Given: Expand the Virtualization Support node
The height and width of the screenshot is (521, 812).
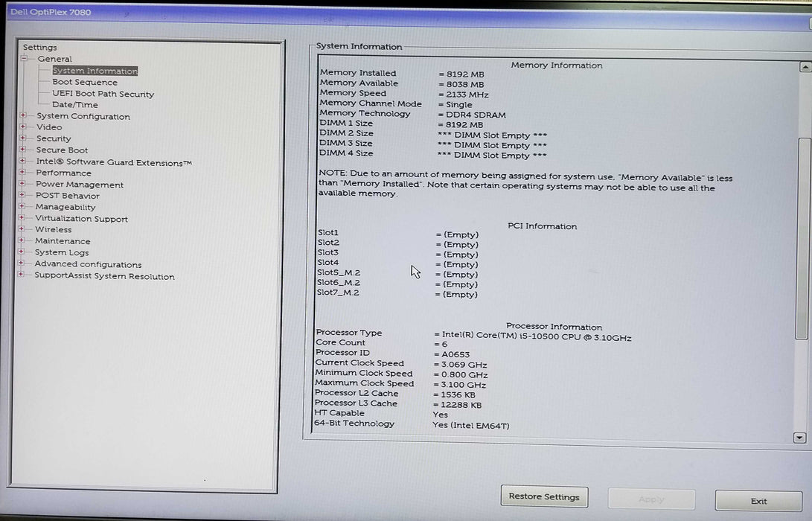Looking at the screenshot, I should coord(22,217).
